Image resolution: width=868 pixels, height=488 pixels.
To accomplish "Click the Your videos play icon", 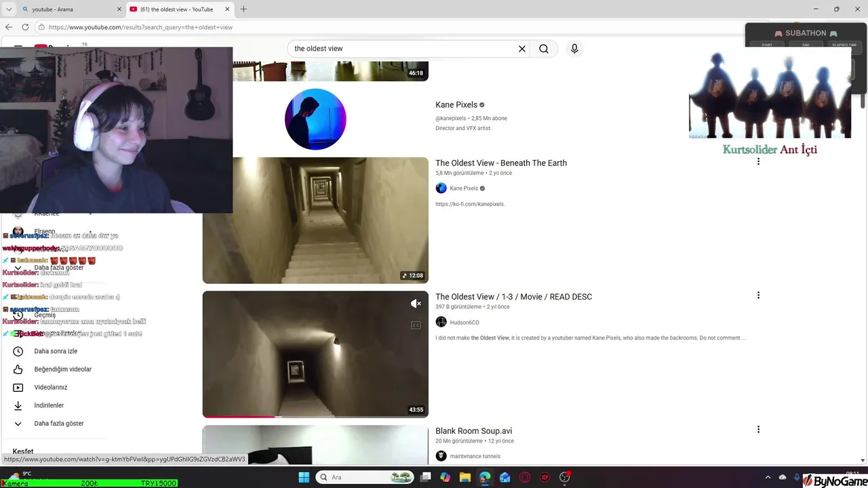I will pyautogui.click(x=18, y=388).
